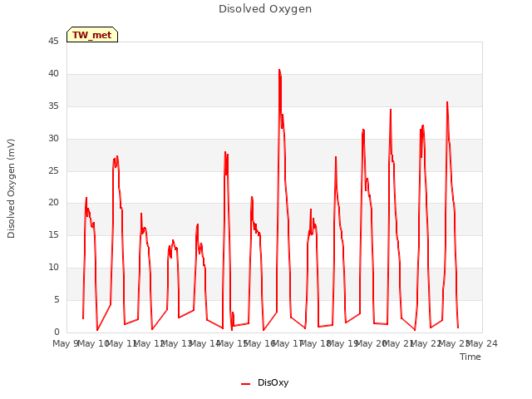Click the May 9 x-axis label
This screenshot has height=399, width=532.
click(66, 343)
